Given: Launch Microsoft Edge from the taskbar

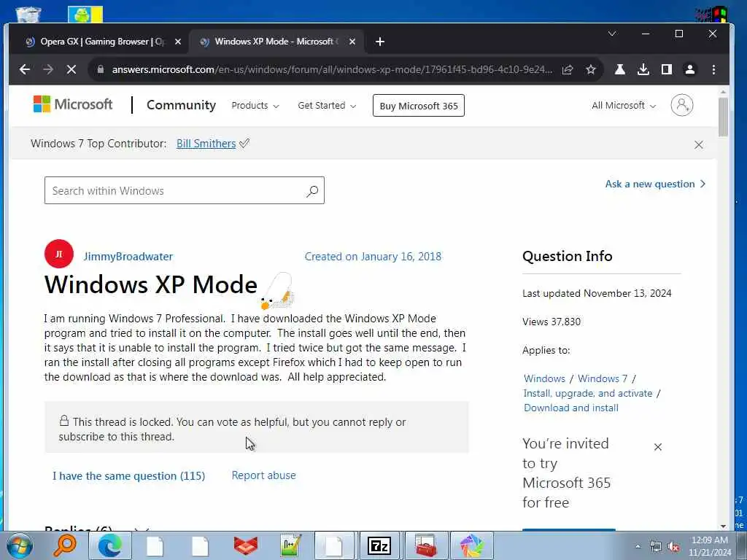Looking at the screenshot, I should pyautogui.click(x=109, y=546).
